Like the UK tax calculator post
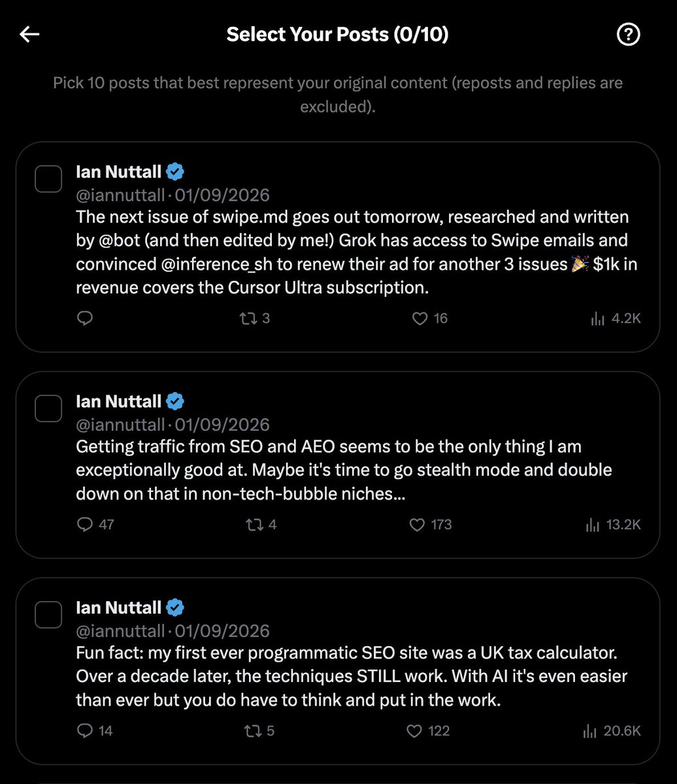This screenshot has height=784, width=677. pos(414,730)
